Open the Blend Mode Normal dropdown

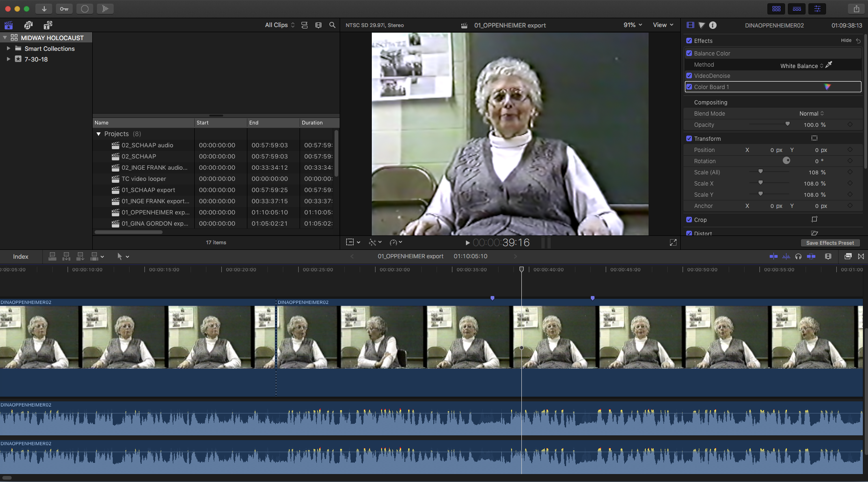coord(812,113)
